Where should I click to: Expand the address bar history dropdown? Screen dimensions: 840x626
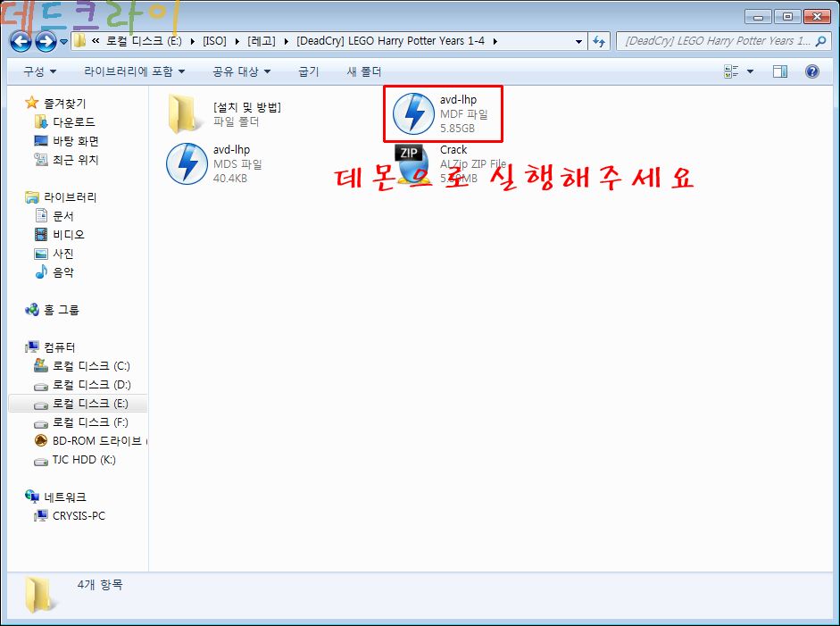click(x=578, y=41)
